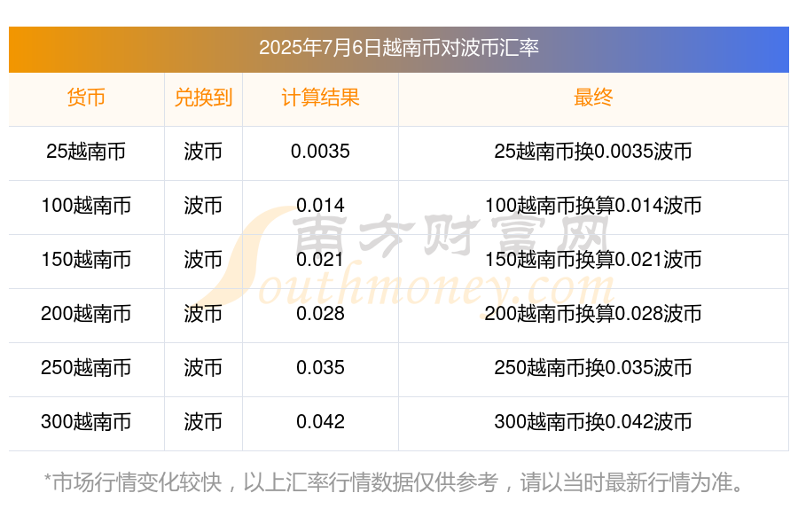Click the text 300越南币换0.042波币
The height and width of the screenshot is (532, 798).
pos(593,421)
